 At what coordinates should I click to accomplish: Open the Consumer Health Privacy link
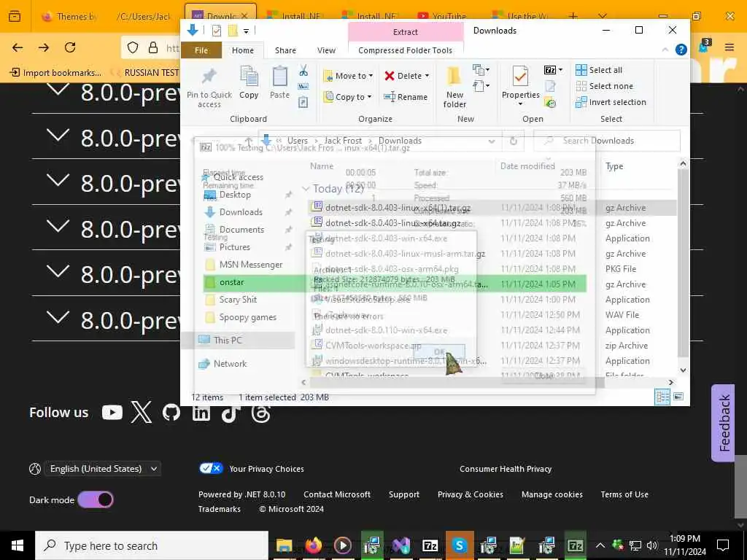coord(506,469)
